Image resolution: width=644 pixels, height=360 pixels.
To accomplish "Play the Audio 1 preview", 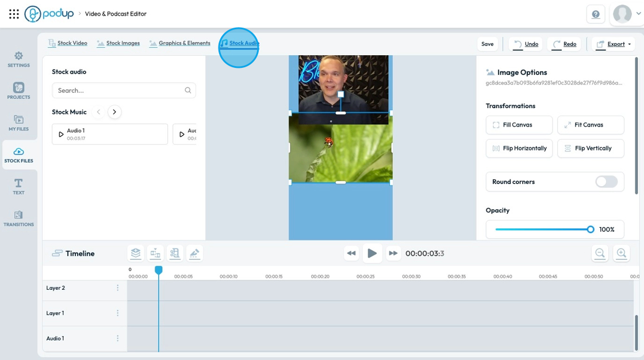I will point(61,135).
